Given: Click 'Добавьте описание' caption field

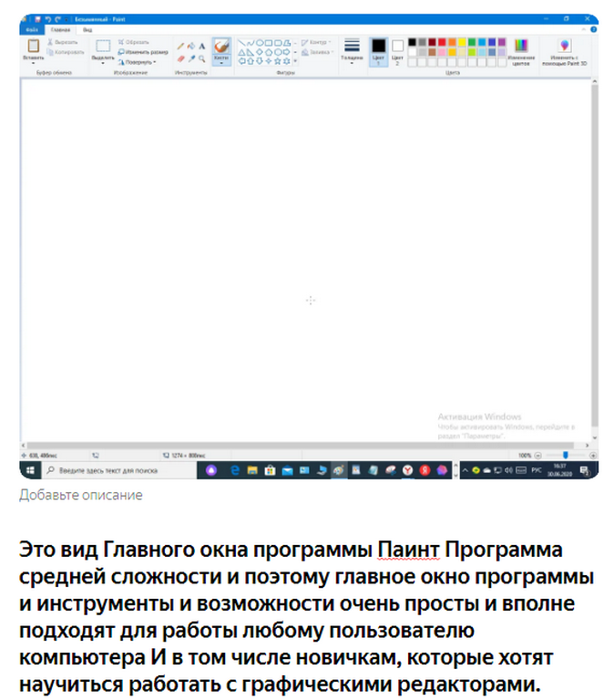Looking at the screenshot, I should tap(81, 495).
